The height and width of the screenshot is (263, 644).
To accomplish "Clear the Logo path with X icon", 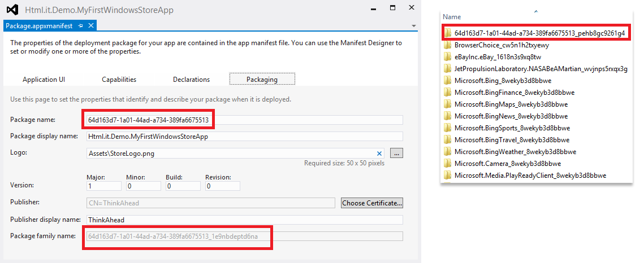I will tap(379, 154).
